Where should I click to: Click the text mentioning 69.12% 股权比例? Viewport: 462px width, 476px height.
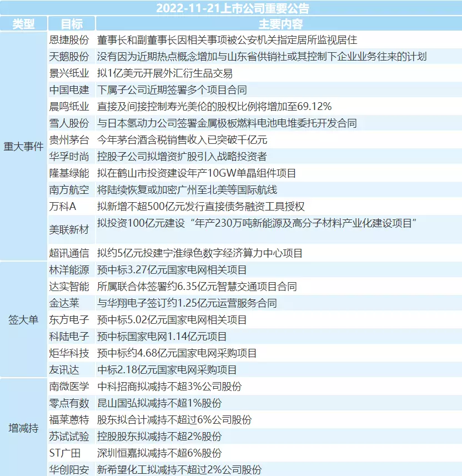pyautogui.click(x=214, y=107)
